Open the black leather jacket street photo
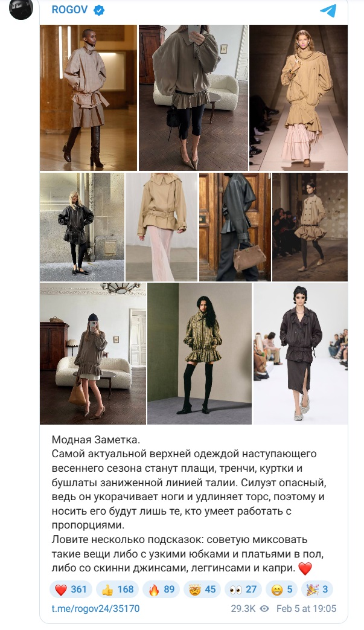Image resolution: width=364 pixels, height=630 pixels. coord(82,227)
